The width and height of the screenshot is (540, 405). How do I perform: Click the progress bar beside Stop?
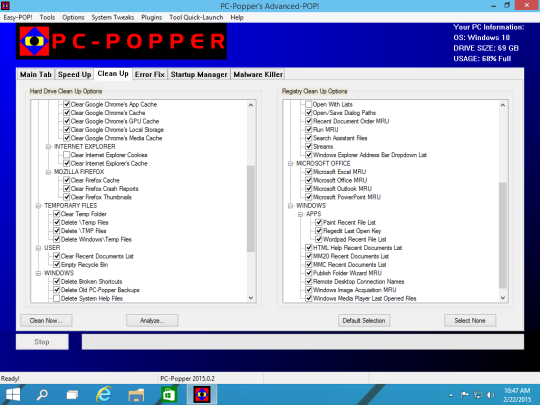(303, 342)
